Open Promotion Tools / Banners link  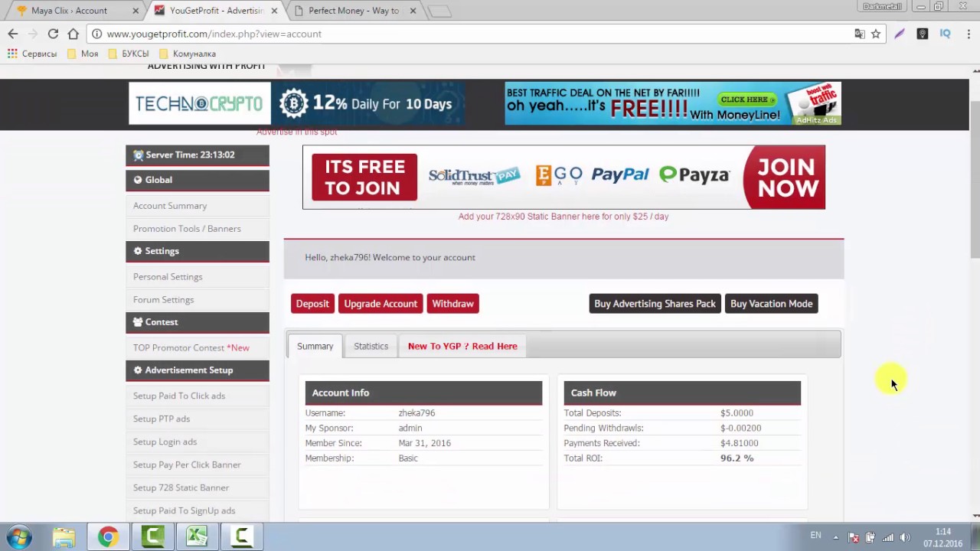(187, 229)
